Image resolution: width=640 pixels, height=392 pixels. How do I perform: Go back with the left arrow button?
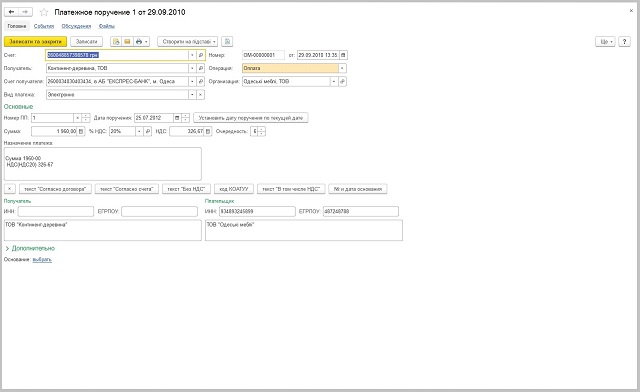(11, 12)
